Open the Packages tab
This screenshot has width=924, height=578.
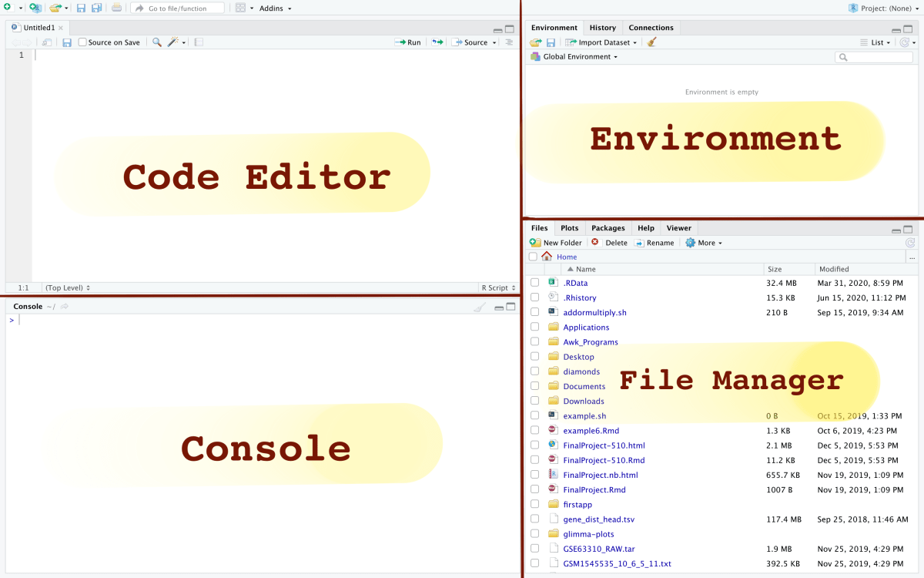click(608, 228)
